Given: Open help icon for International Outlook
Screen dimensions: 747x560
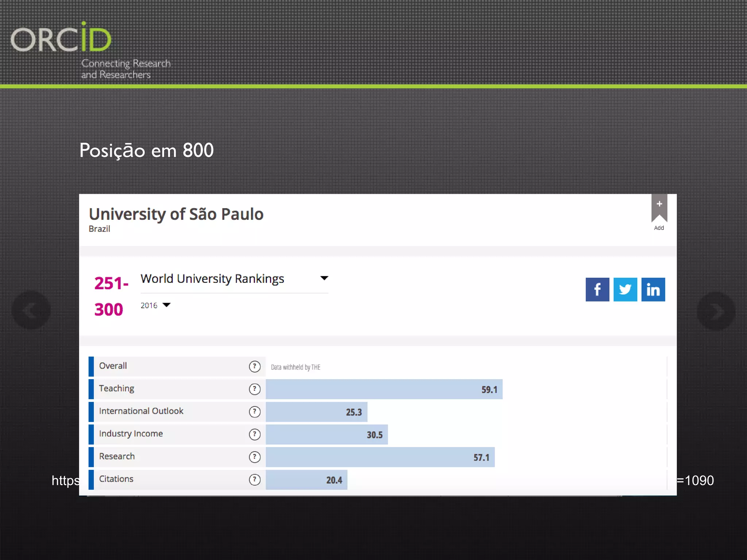Looking at the screenshot, I should pyautogui.click(x=255, y=412).
